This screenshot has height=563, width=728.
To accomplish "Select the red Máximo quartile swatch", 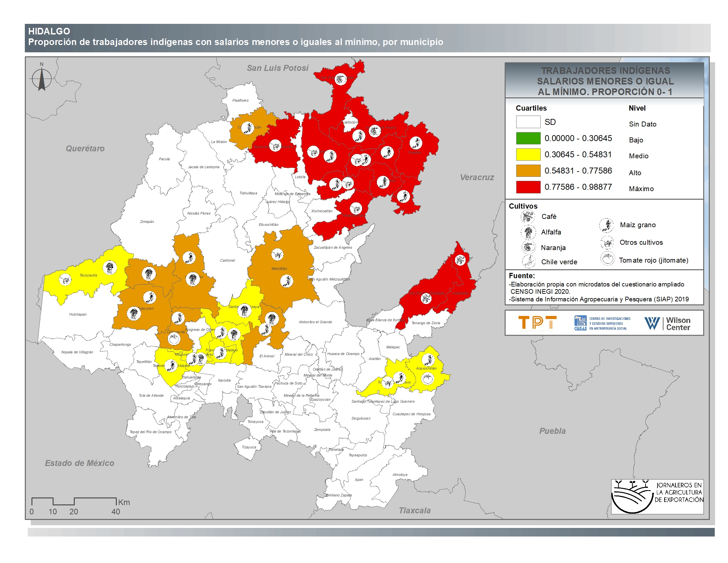I will (528, 187).
